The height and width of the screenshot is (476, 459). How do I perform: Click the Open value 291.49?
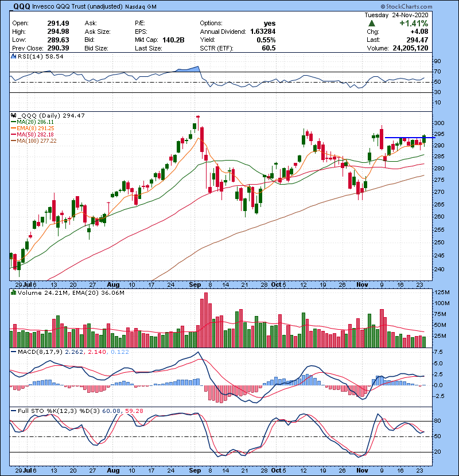(x=58, y=24)
